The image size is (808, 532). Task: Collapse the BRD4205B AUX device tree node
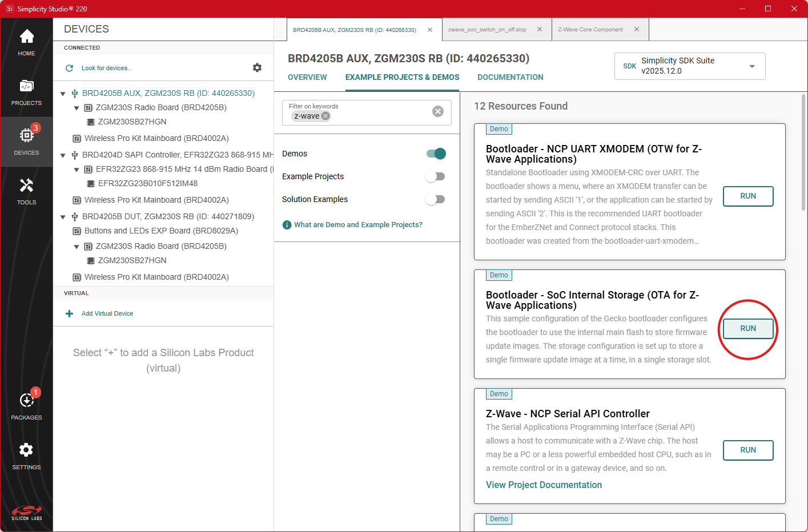pos(63,94)
